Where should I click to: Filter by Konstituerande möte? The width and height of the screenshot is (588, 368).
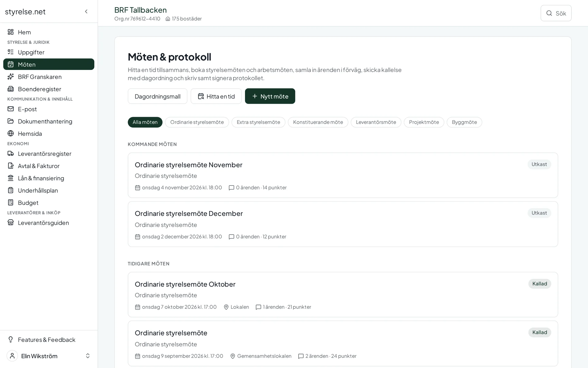click(x=318, y=122)
